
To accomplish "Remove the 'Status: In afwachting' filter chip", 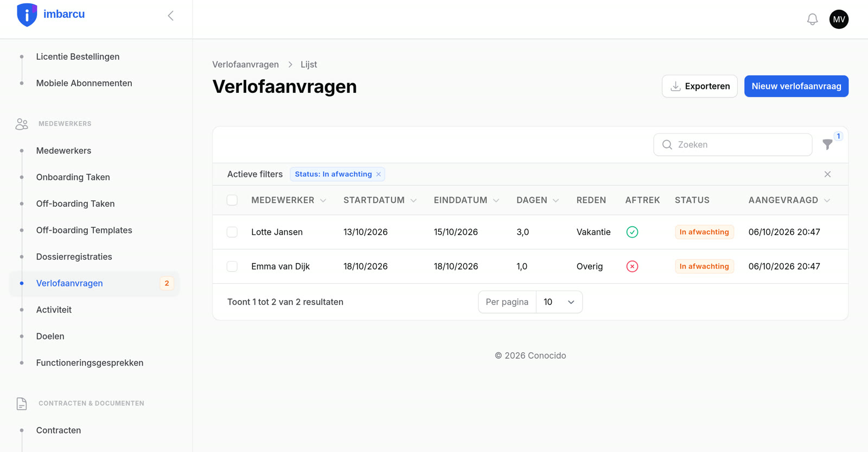I will 379,174.
